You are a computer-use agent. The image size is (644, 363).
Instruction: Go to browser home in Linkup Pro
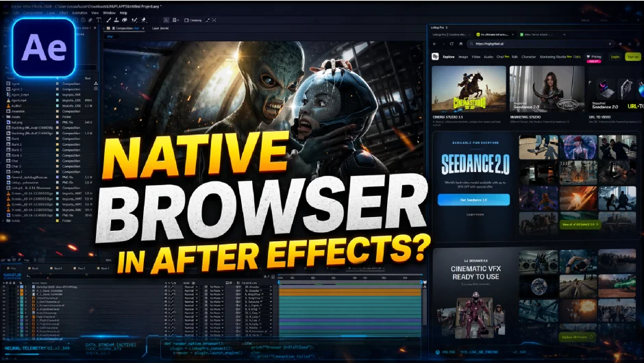pyautogui.click(x=461, y=44)
